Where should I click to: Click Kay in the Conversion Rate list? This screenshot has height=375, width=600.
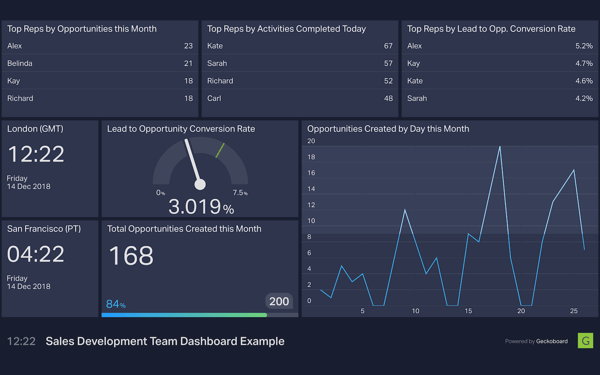pyautogui.click(x=413, y=64)
